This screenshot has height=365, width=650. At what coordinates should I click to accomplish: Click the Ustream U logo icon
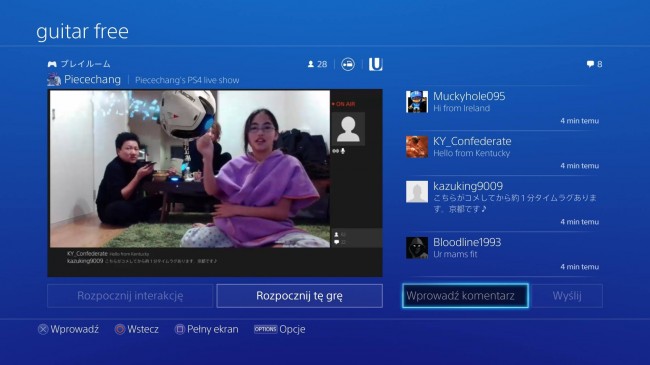(x=376, y=64)
